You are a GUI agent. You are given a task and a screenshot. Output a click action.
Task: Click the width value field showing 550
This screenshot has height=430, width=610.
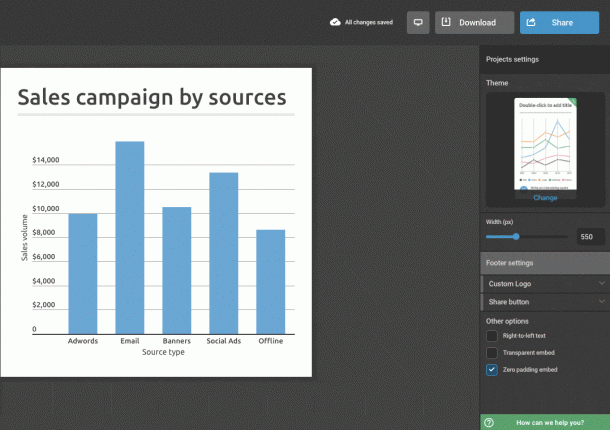pyautogui.click(x=591, y=237)
